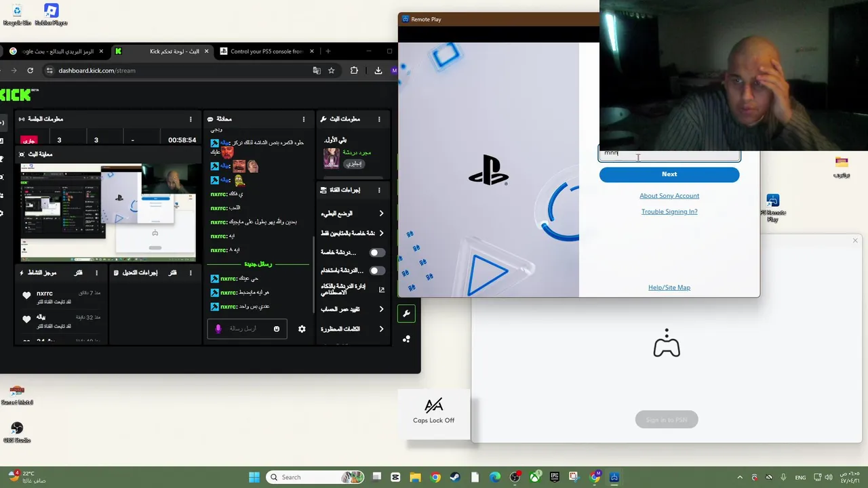The width and height of the screenshot is (868, 488).
Task: Open a new browser tab
Action: [x=328, y=52]
